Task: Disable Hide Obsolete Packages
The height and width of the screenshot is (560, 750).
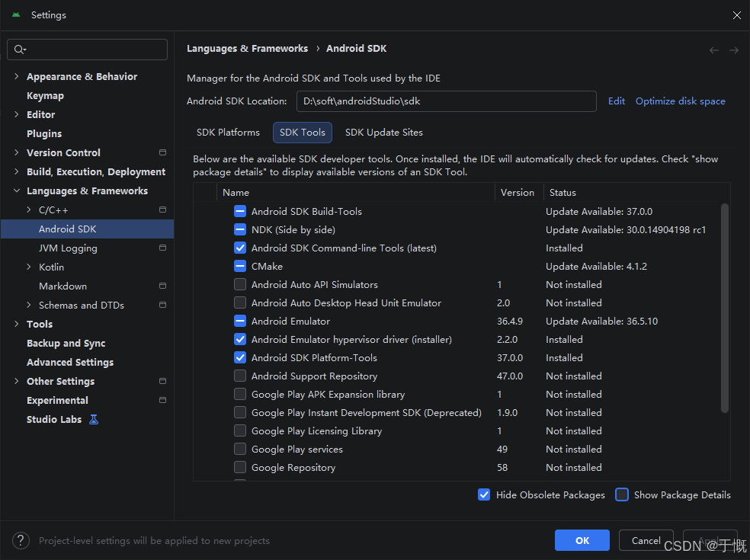Action: click(484, 495)
